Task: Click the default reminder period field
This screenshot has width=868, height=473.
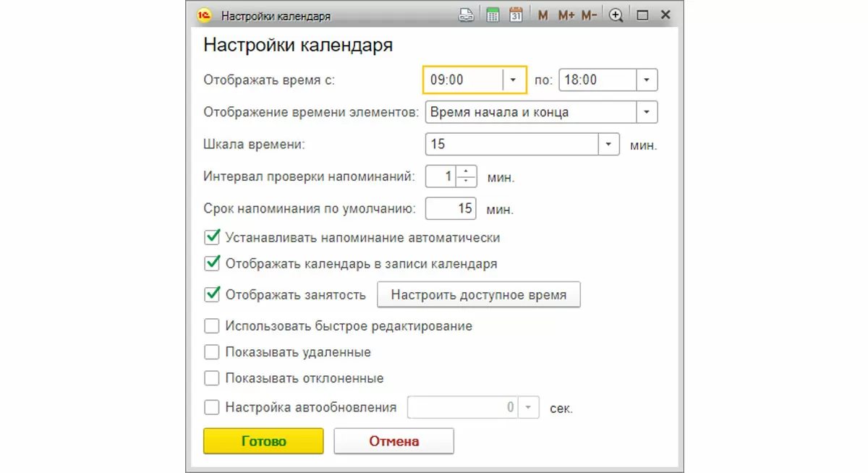Action: pyautogui.click(x=451, y=208)
